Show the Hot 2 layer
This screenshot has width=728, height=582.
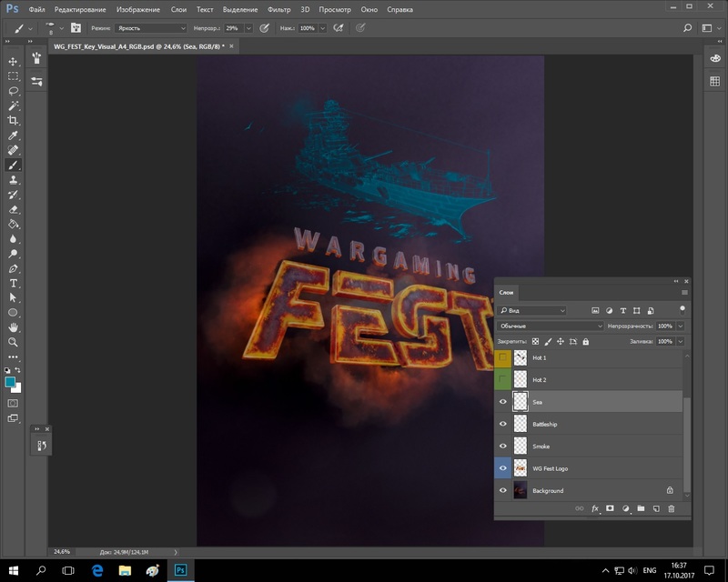point(503,379)
